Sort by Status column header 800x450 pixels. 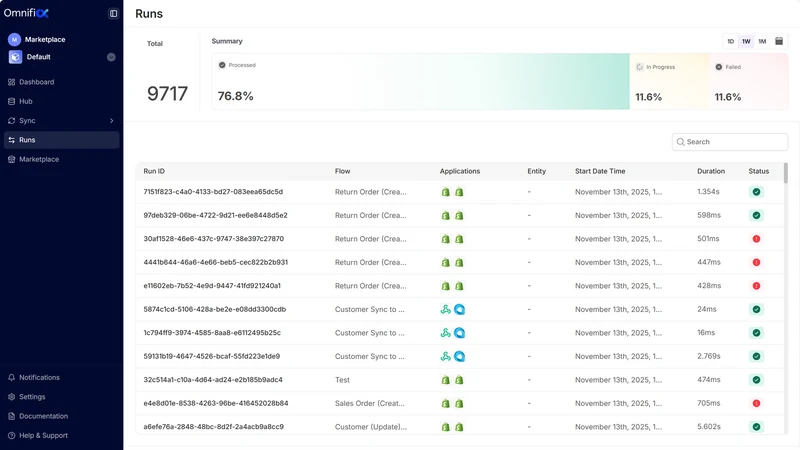[759, 171]
